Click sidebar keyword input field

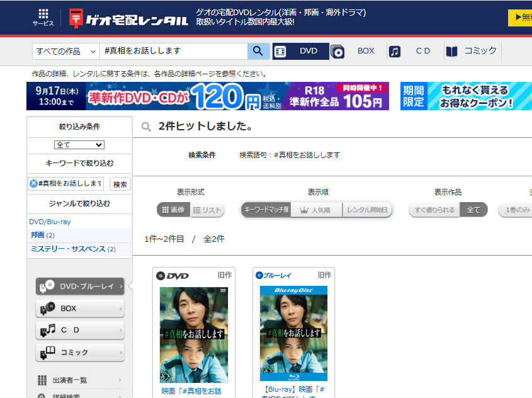66,183
